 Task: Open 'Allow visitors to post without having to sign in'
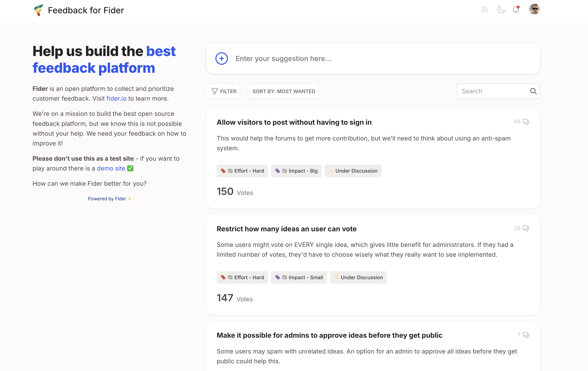[x=294, y=122]
